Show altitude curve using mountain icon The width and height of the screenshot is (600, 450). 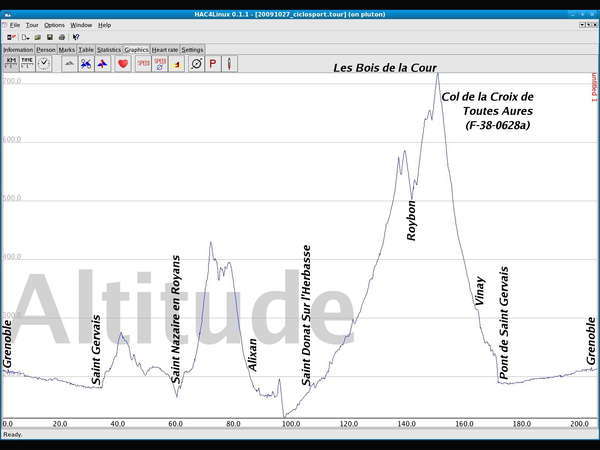[69, 63]
